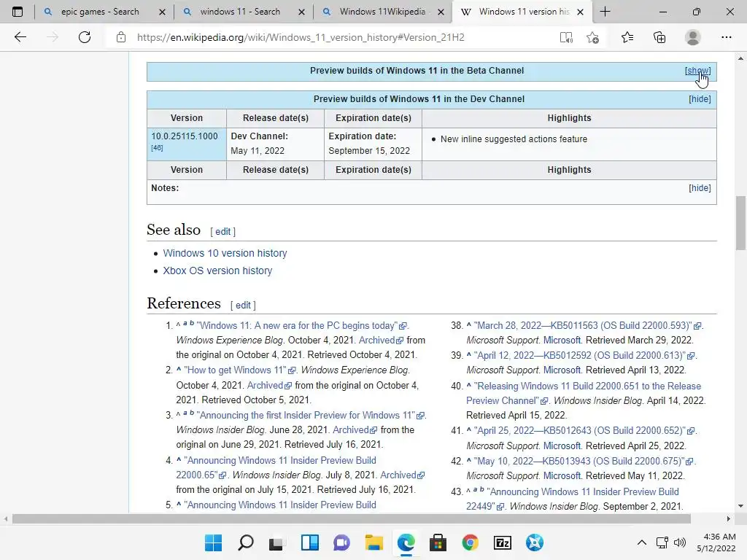Open 'Announcing the first Insider Preview' reference
The image size is (747, 560).
(310, 415)
